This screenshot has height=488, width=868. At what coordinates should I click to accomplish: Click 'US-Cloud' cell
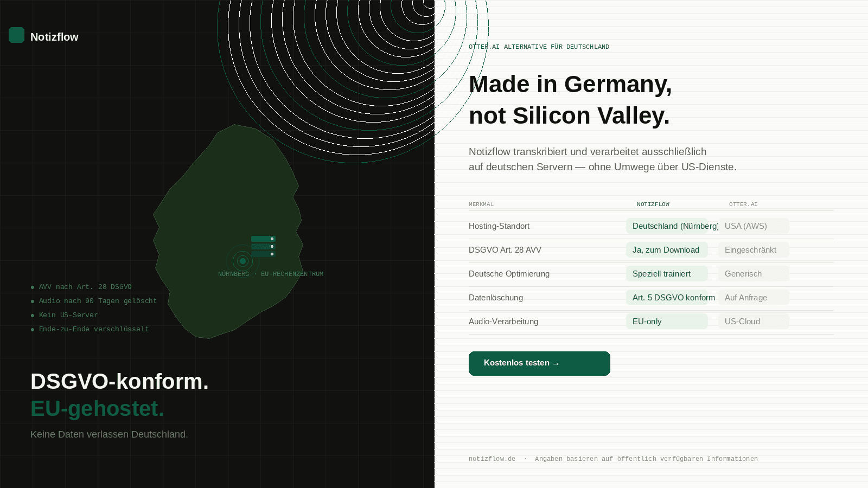point(754,322)
